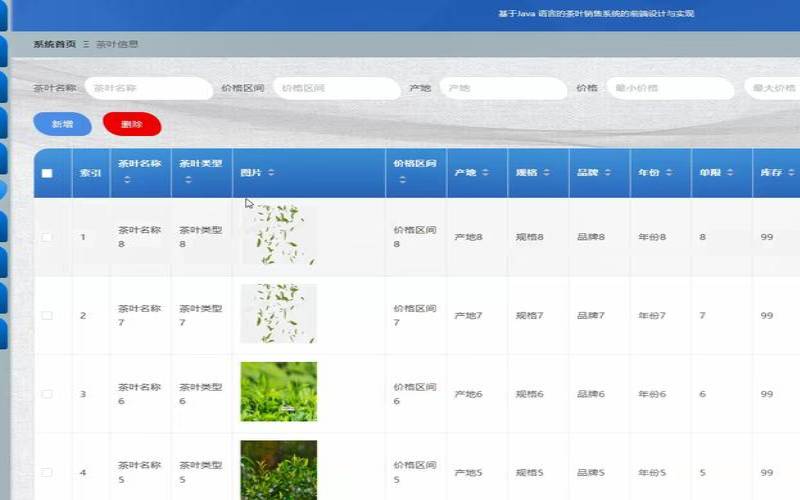Click the 新增 add button

click(62, 124)
